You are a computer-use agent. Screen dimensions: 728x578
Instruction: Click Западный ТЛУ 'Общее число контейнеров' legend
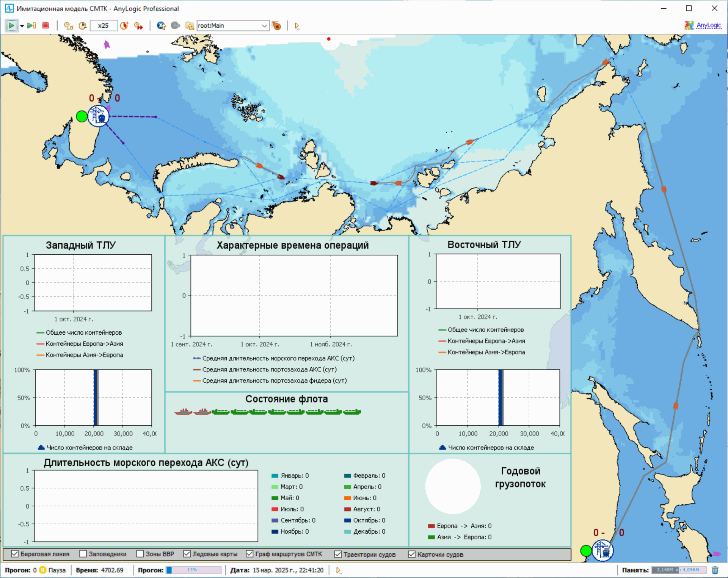tap(79, 332)
